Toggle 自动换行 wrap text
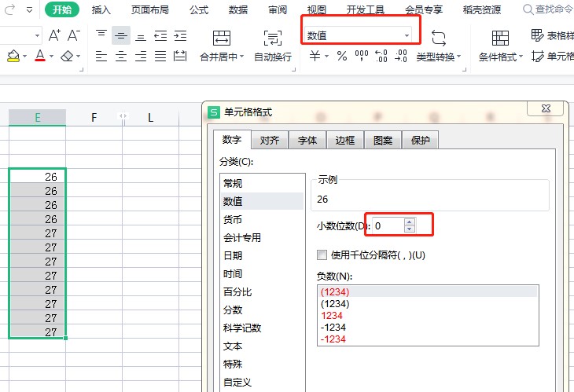 click(x=273, y=46)
